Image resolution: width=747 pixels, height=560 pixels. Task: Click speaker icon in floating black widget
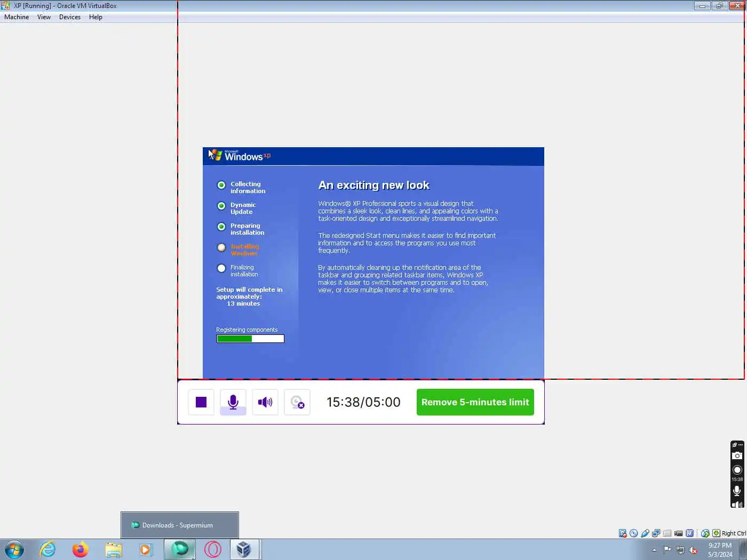pos(737,505)
